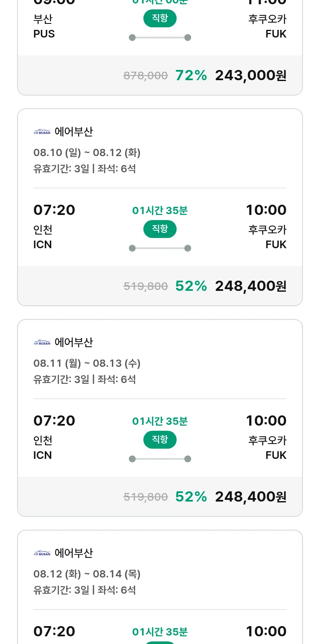Select the 243,000원 Busan to Fukuoka fare
Viewport: 320px width, 644px height.
tap(250, 75)
